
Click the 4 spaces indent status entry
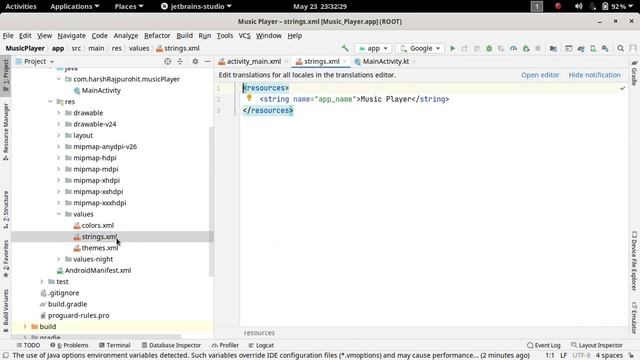(x=609, y=356)
